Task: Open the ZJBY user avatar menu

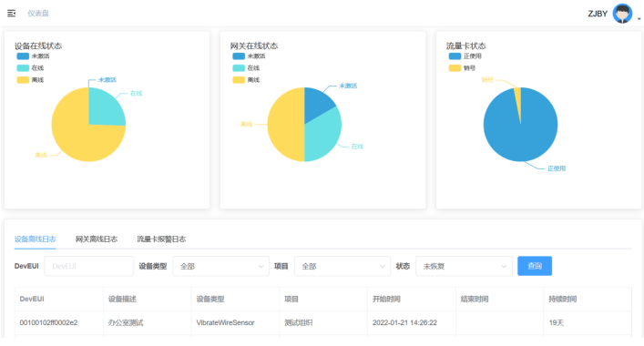Action: 622,14
